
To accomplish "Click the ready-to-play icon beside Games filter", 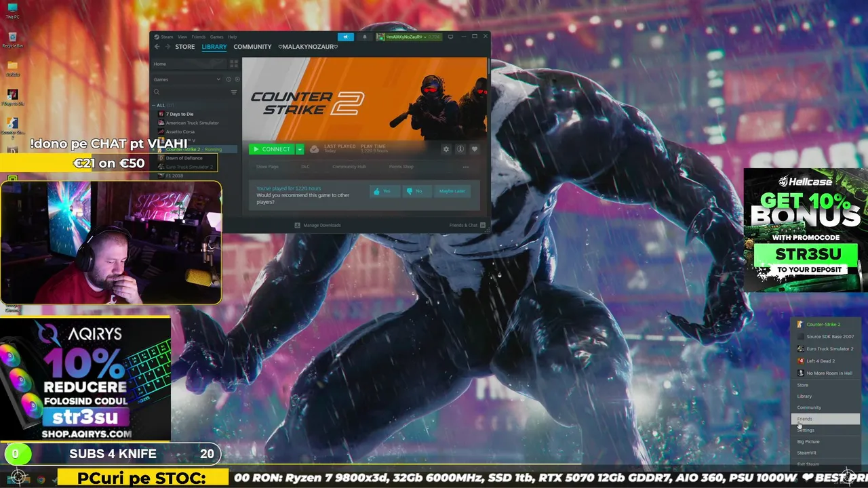I will click(x=237, y=79).
